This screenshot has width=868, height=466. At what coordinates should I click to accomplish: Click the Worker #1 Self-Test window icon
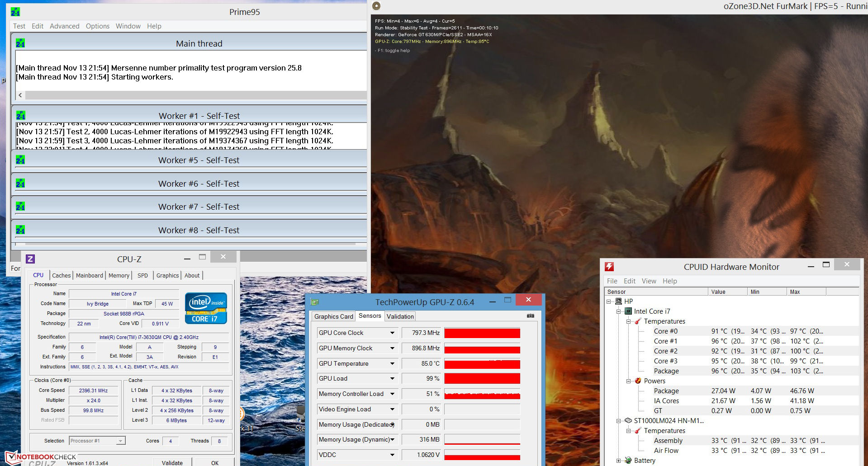(21, 116)
